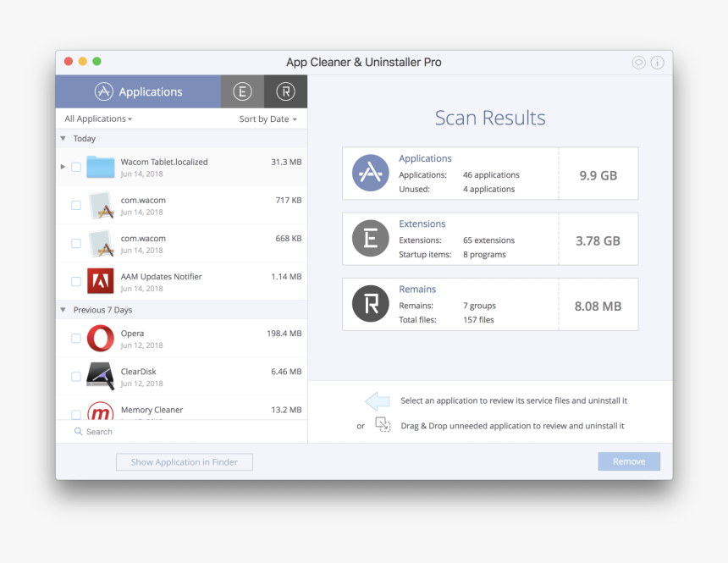Tick the AAM Updates Notifier checkbox

[x=76, y=281]
